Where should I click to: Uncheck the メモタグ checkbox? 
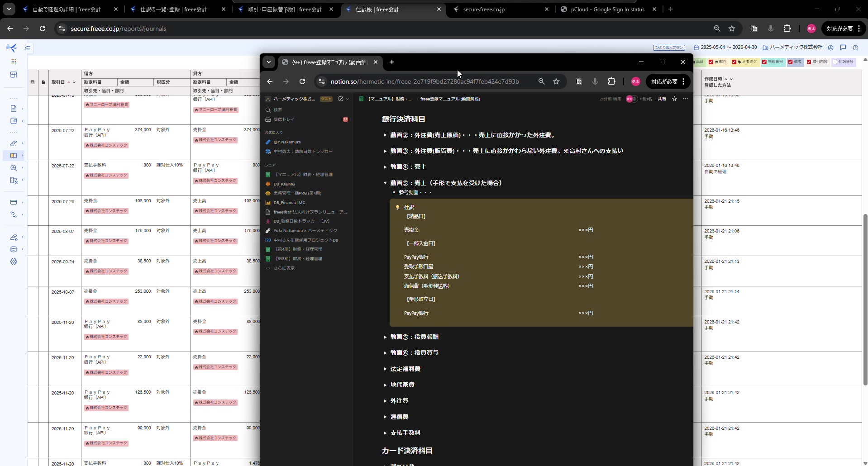734,62
